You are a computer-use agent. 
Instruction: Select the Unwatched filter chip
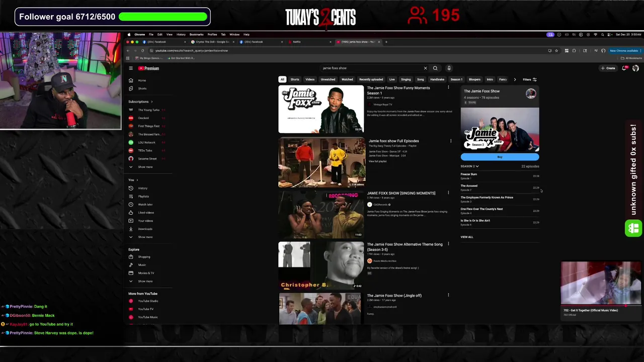click(328, 79)
